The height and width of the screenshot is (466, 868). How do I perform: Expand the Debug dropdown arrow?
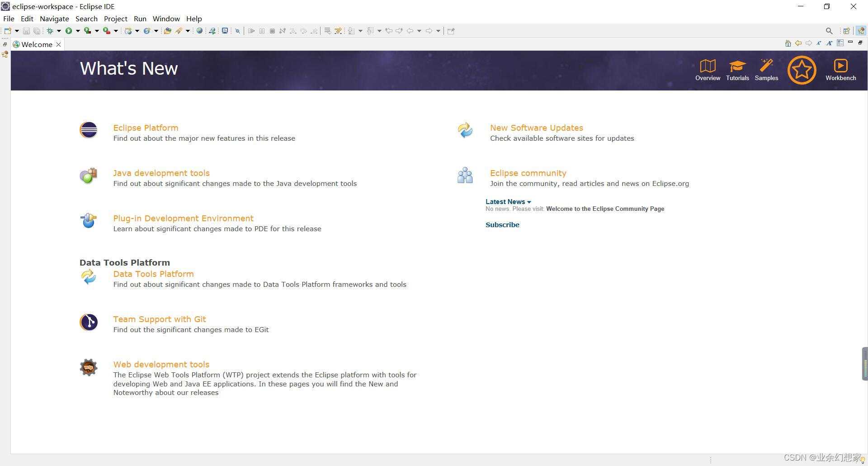(59, 31)
